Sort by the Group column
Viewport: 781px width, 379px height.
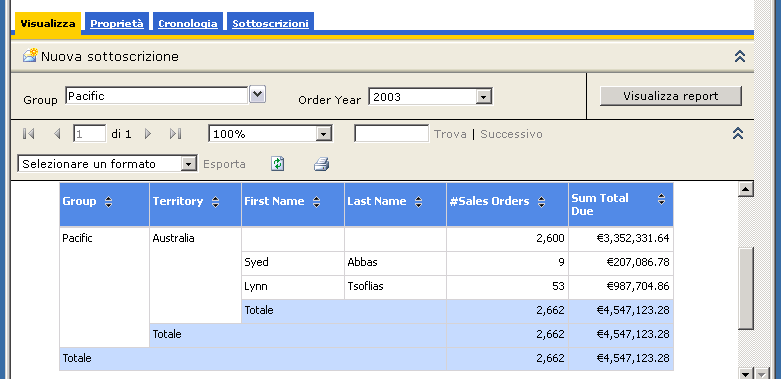pos(109,202)
